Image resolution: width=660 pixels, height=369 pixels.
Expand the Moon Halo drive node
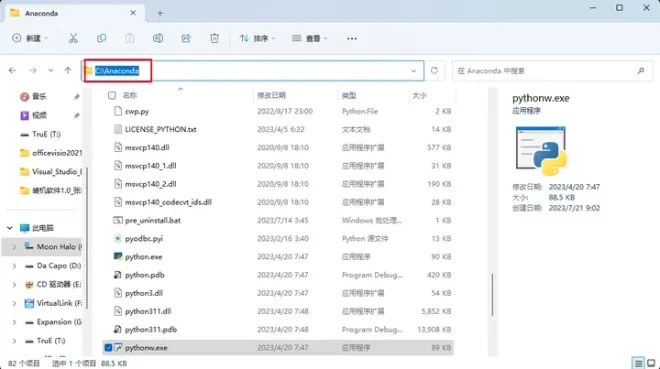coord(14,247)
